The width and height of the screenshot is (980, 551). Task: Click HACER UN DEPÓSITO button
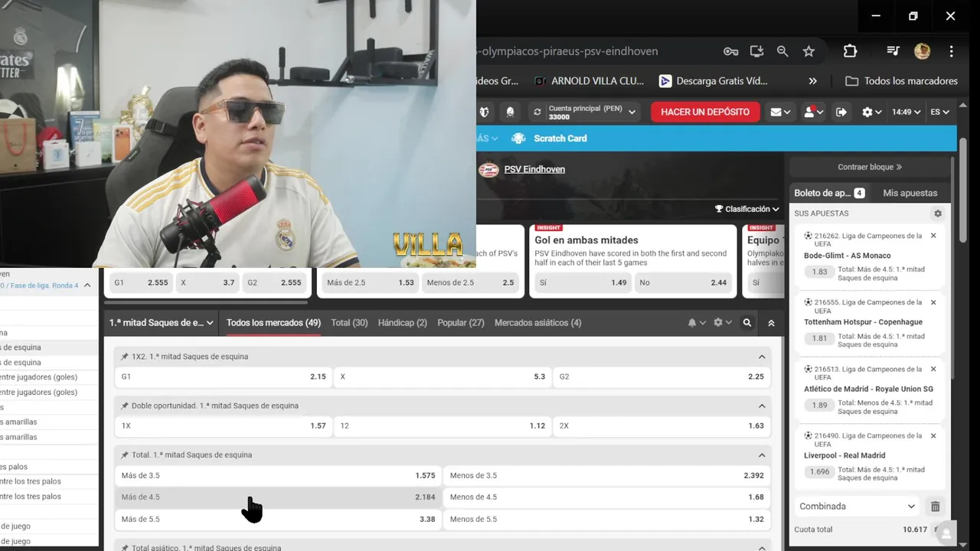705,112
